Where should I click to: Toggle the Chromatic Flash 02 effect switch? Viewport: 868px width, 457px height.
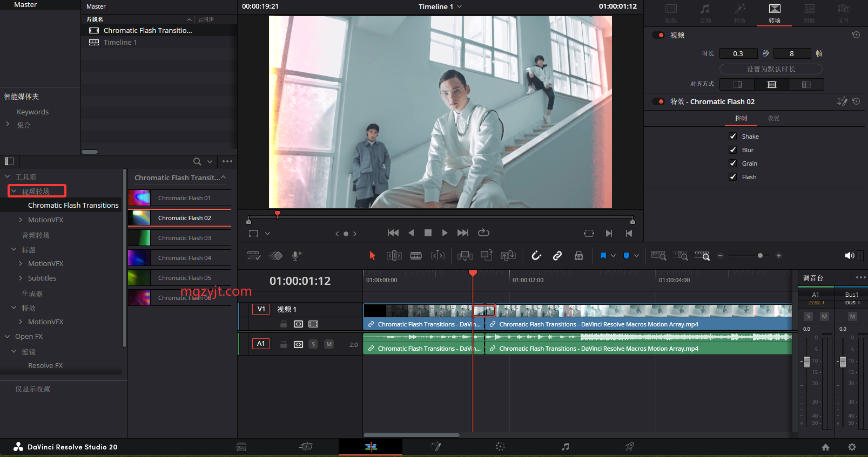[658, 101]
